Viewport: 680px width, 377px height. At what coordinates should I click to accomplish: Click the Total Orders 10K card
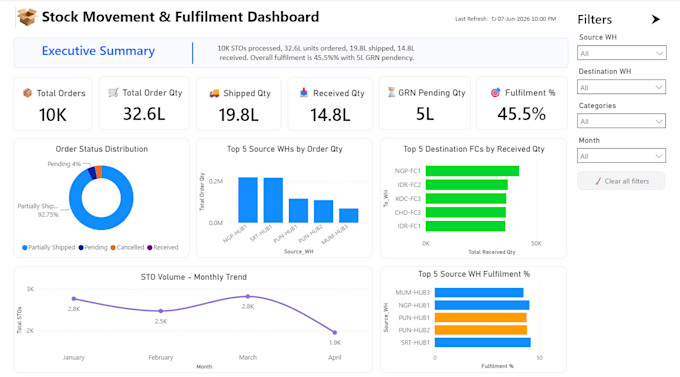click(x=53, y=104)
